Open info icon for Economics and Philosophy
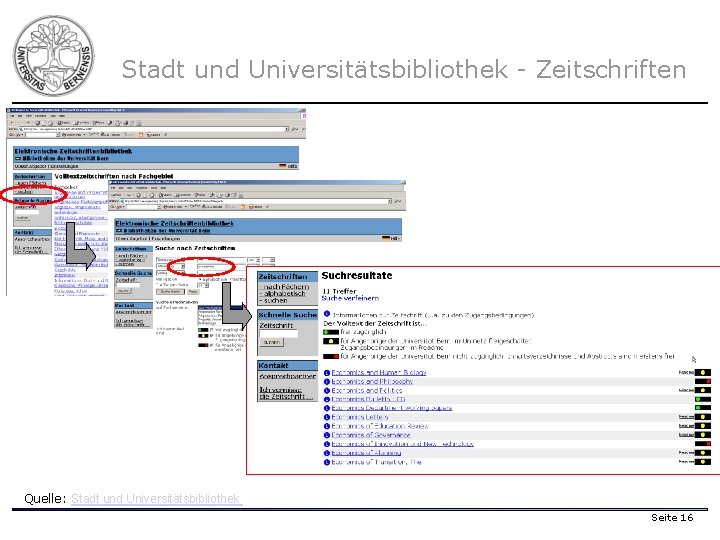The height and width of the screenshot is (540, 720). pos(327,382)
